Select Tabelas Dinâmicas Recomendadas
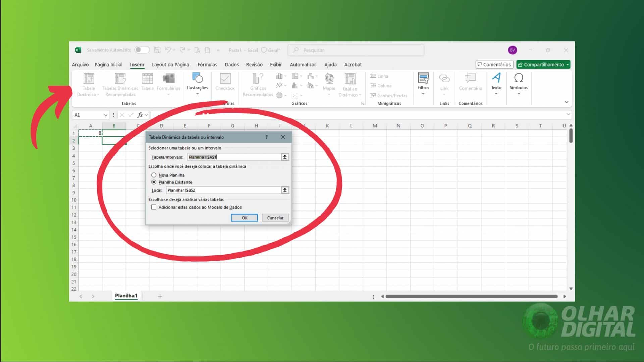Image resolution: width=644 pixels, height=362 pixels. (x=119, y=84)
